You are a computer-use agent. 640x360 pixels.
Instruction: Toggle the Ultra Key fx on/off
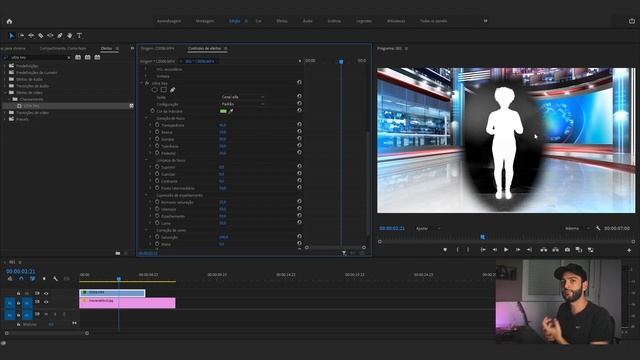(147, 83)
